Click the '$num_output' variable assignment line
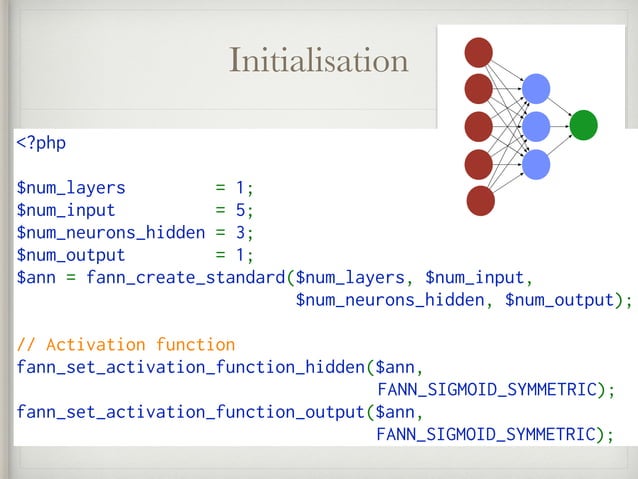 pos(135,255)
